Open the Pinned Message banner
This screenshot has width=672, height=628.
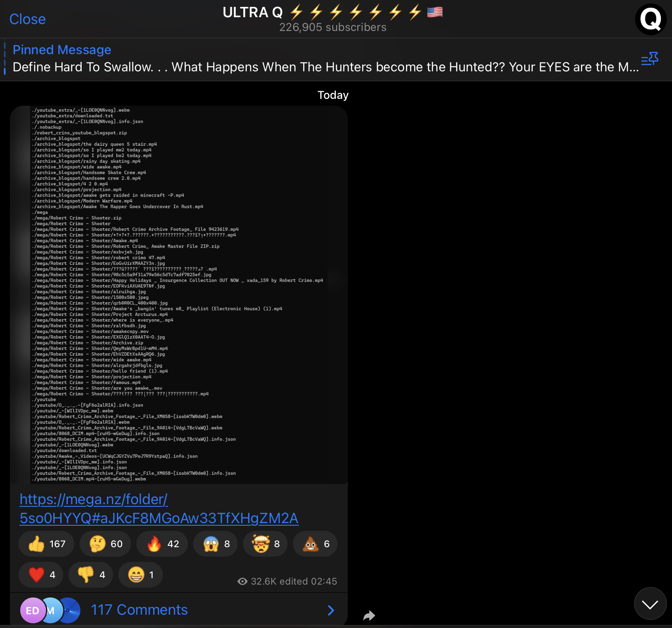pyautogui.click(x=325, y=59)
